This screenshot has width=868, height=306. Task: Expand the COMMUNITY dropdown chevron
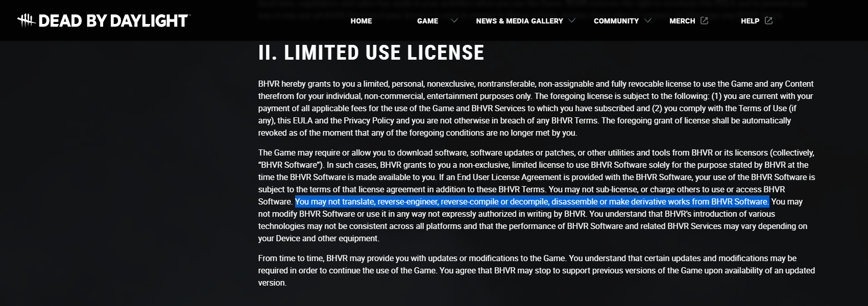click(x=648, y=20)
